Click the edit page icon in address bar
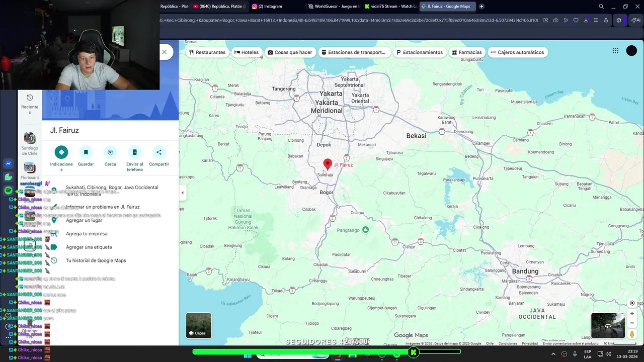This screenshot has height=362, width=644. (x=545, y=20)
